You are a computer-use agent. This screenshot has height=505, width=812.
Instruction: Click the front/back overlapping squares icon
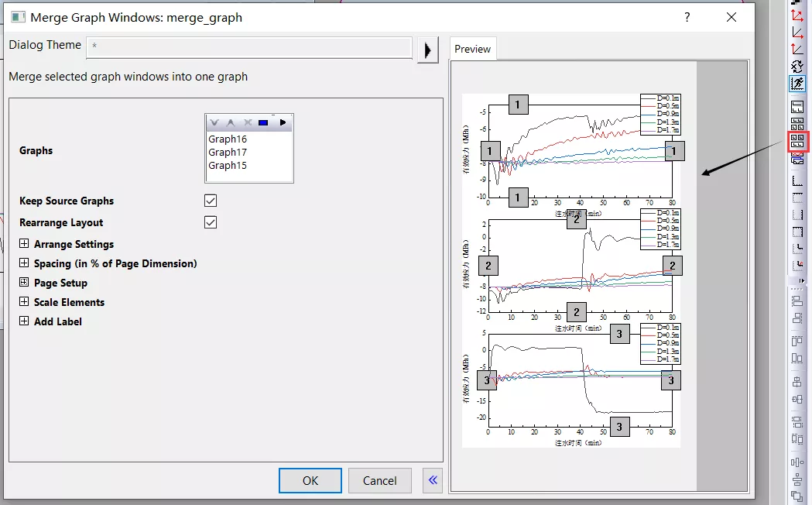coord(797,496)
